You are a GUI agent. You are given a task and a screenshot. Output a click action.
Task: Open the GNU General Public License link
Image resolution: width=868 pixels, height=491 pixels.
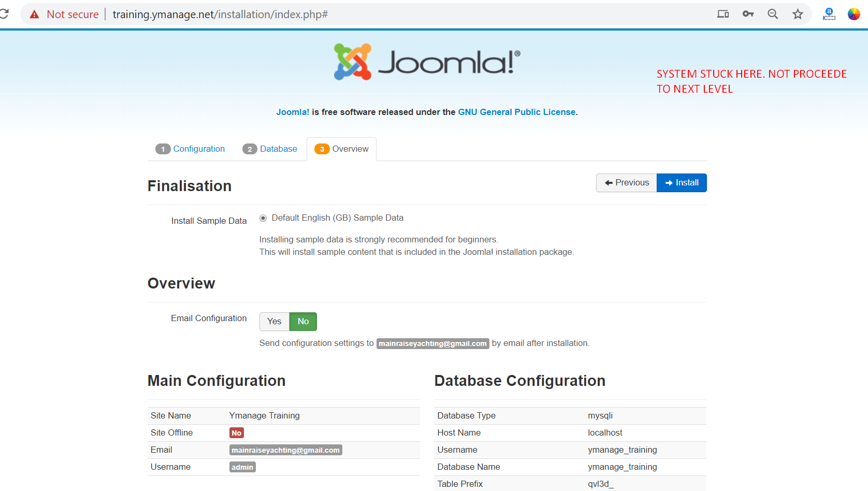tap(517, 112)
